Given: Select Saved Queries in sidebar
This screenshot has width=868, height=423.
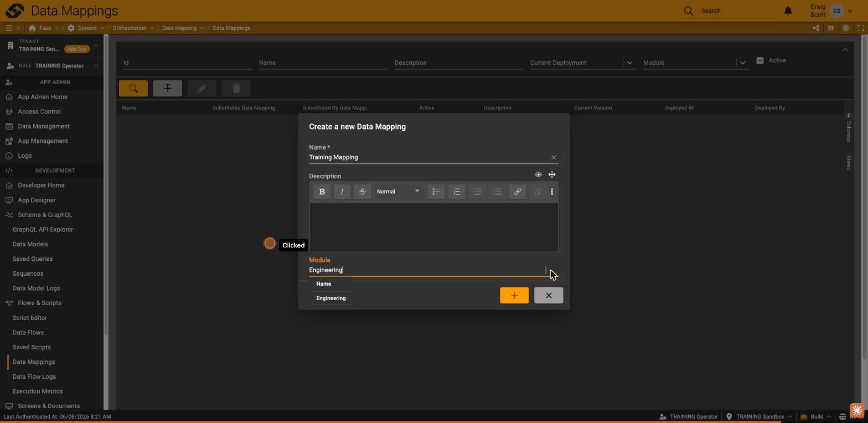Looking at the screenshot, I should tap(33, 259).
